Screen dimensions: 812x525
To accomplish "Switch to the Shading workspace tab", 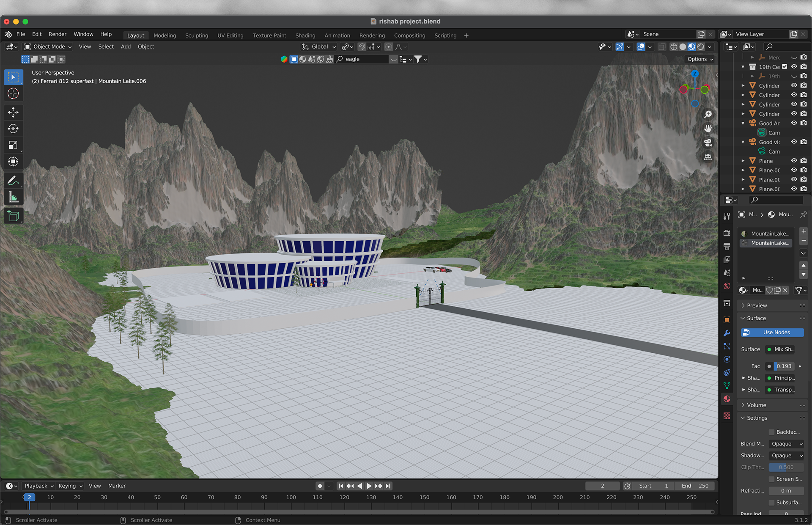I will tap(305, 36).
